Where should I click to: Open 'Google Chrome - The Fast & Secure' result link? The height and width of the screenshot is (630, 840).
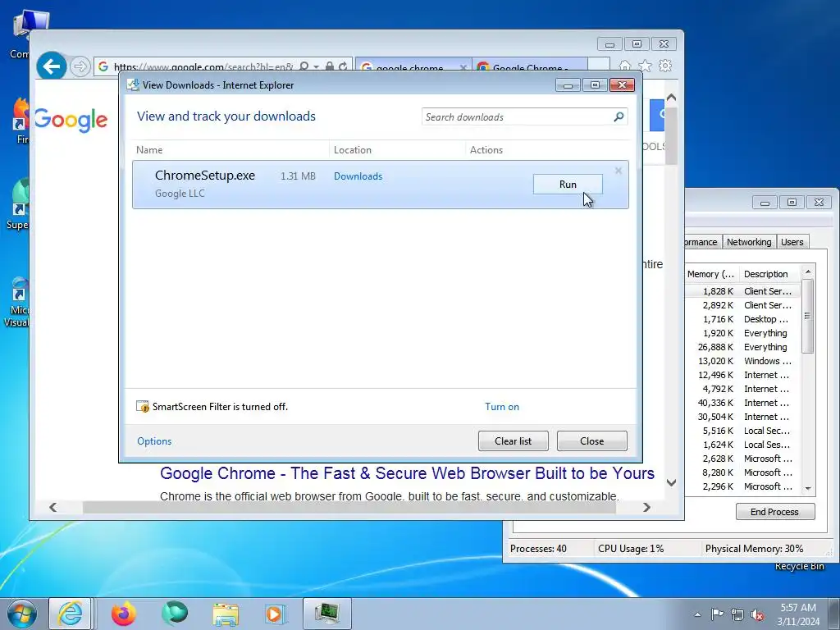[407, 473]
